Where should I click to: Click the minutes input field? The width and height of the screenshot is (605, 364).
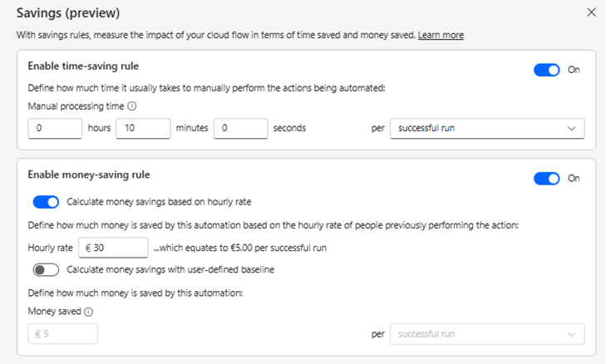[143, 129]
